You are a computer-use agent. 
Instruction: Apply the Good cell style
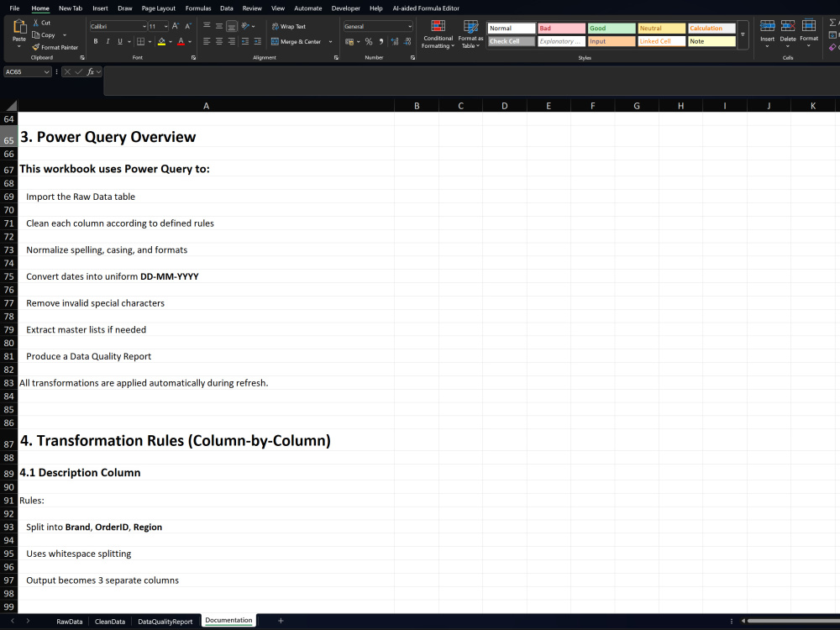[x=612, y=28]
